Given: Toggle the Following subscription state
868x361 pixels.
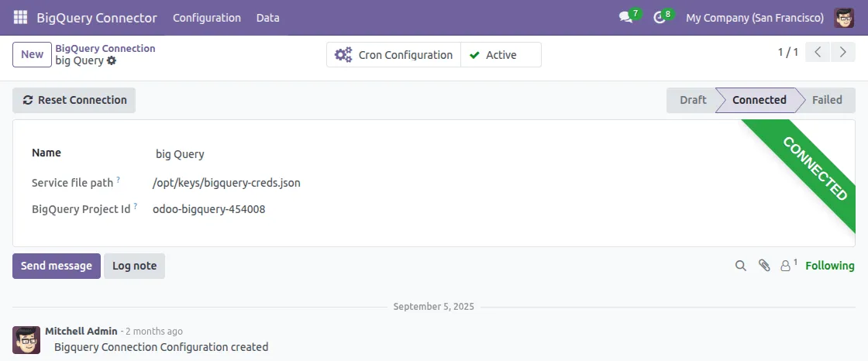Looking at the screenshot, I should point(829,266).
